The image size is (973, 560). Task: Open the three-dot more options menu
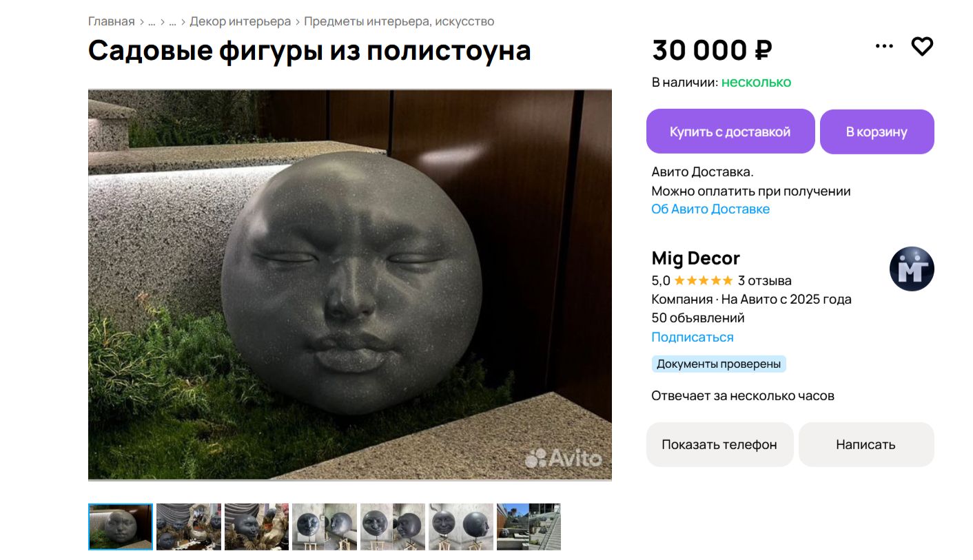pyautogui.click(x=884, y=46)
